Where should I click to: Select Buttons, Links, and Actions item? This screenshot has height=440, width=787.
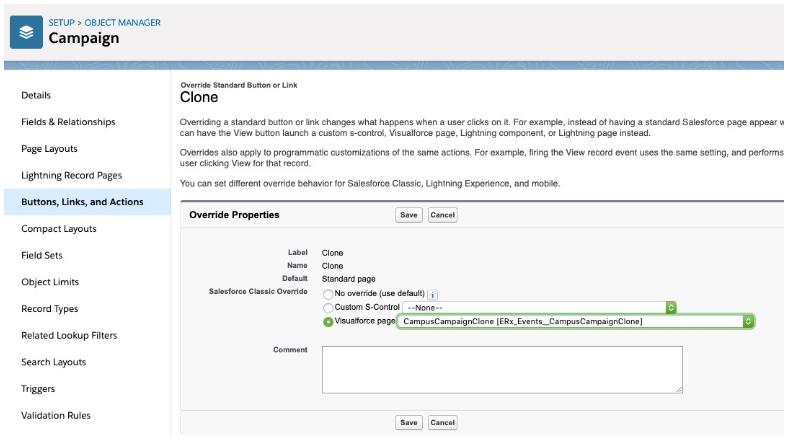82,202
